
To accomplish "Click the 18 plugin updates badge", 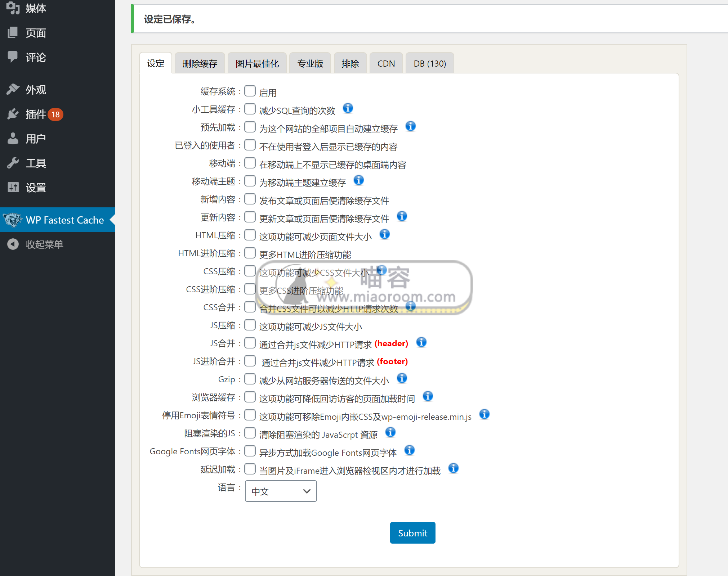I will 55,114.
